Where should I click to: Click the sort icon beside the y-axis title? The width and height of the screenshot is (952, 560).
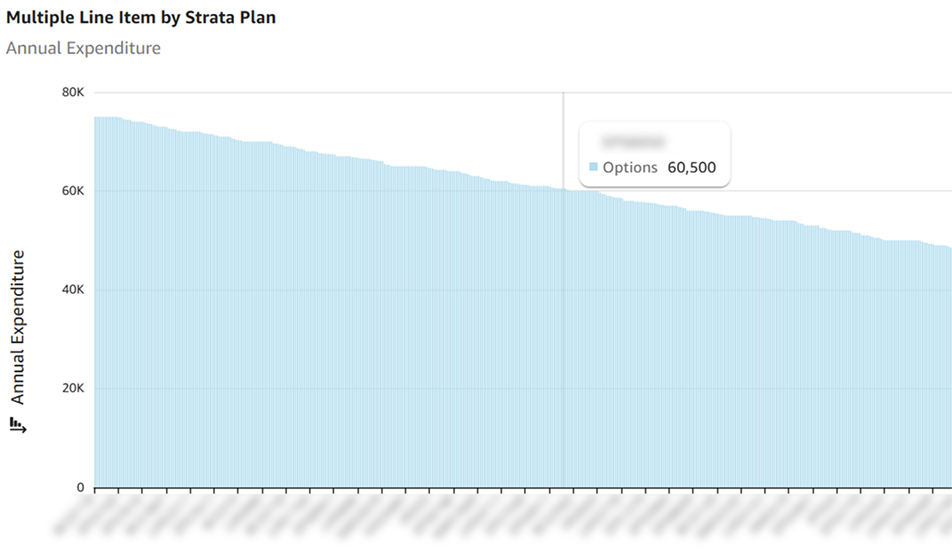coord(17,426)
